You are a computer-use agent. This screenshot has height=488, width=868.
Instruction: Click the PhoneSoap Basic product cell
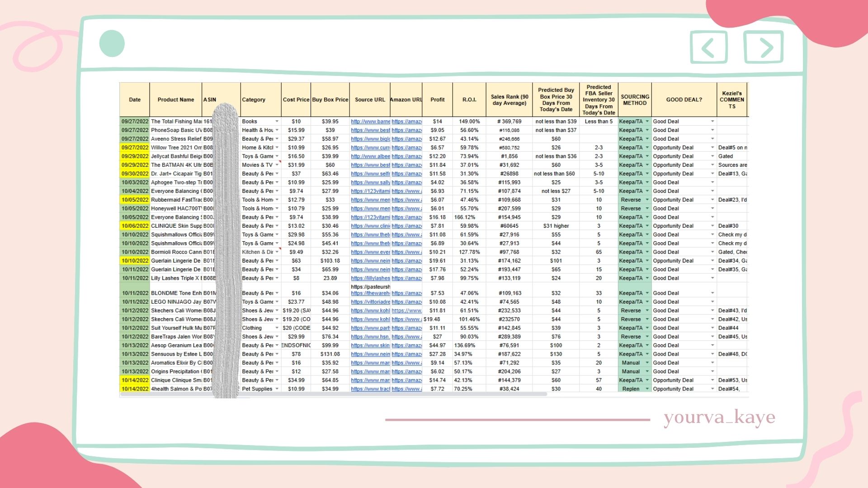click(176, 130)
